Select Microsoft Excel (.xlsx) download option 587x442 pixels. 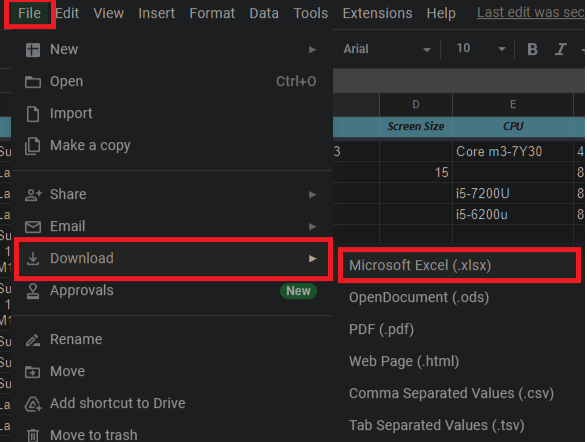click(x=459, y=265)
